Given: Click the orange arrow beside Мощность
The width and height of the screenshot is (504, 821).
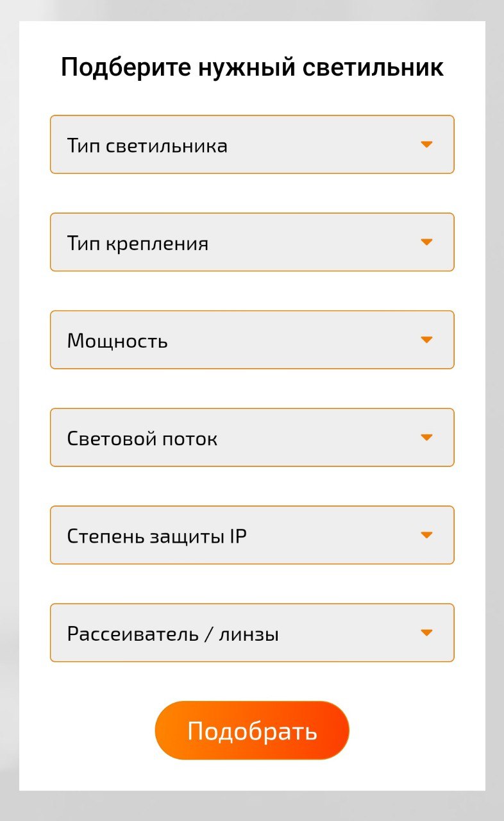Looking at the screenshot, I should point(426,339).
